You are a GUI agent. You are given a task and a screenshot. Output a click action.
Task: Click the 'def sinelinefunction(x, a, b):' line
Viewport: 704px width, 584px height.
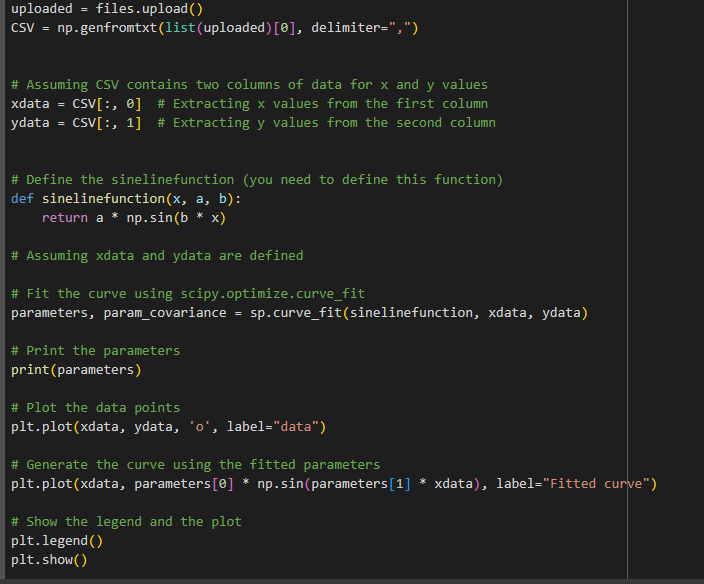pyautogui.click(x=126, y=198)
